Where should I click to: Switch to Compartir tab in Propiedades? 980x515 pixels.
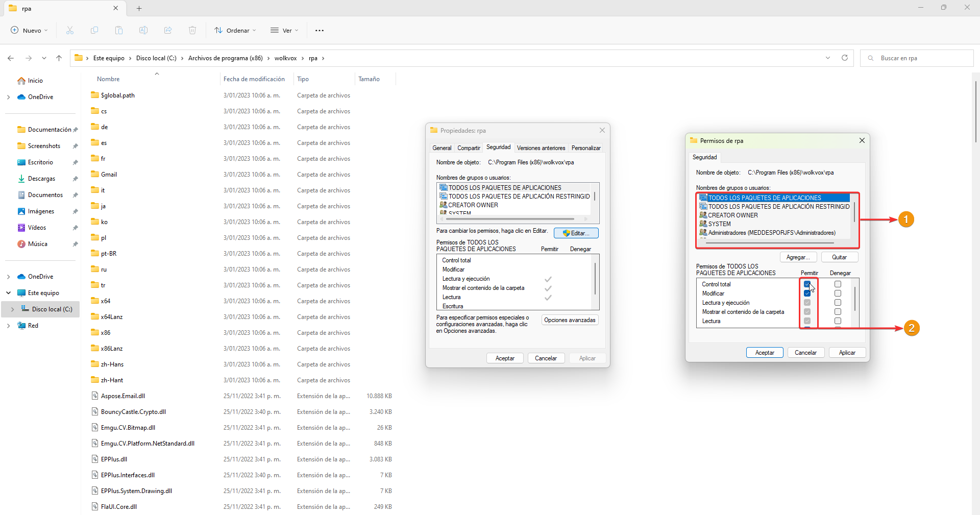tap(469, 148)
